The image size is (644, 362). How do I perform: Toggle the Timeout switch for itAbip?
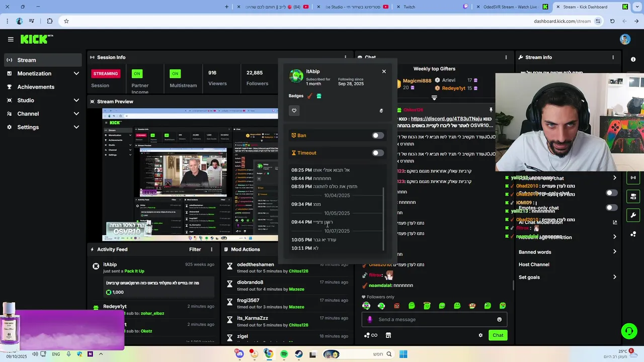pos(378,153)
